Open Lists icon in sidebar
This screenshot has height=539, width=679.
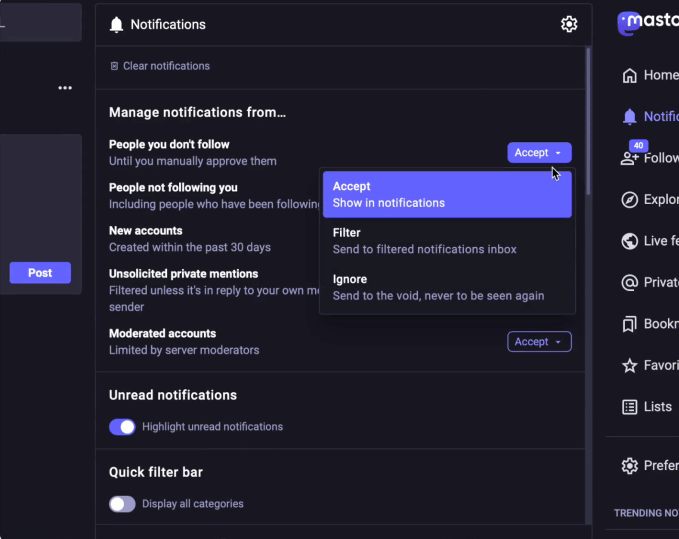pyautogui.click(x=630, y=407)
